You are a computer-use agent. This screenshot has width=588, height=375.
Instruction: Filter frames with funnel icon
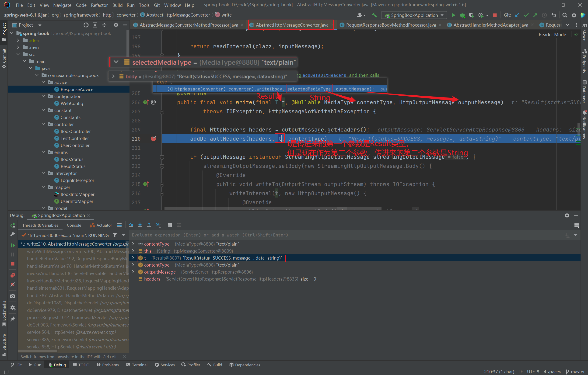pyautogui.click(x=115, y=235)
